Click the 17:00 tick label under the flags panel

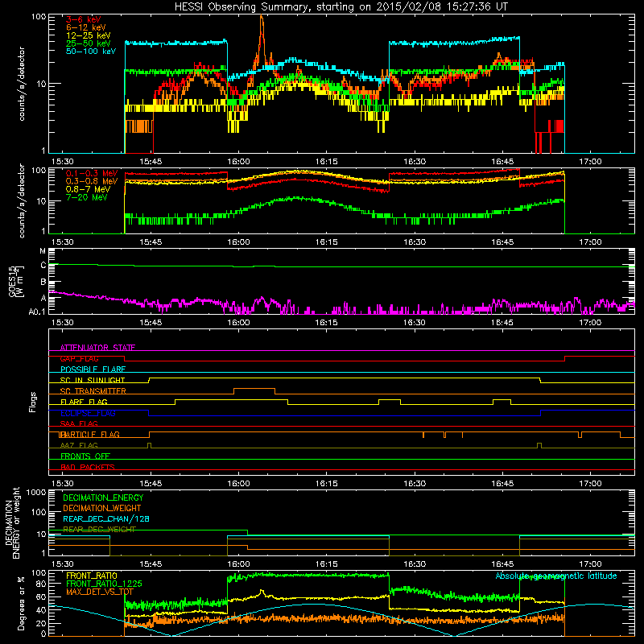pos(590,484)
